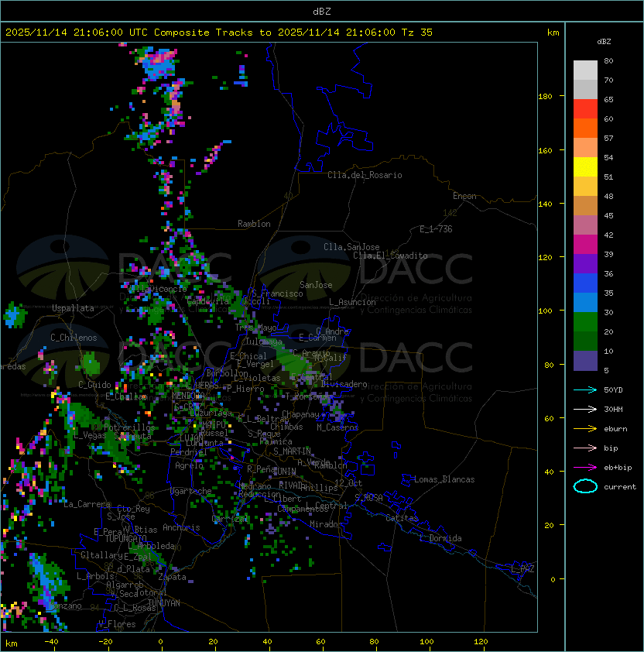The image size is (644, 652).
Task: Click the 'Uspallata' place label on map
Action: [x=73, y=308]
